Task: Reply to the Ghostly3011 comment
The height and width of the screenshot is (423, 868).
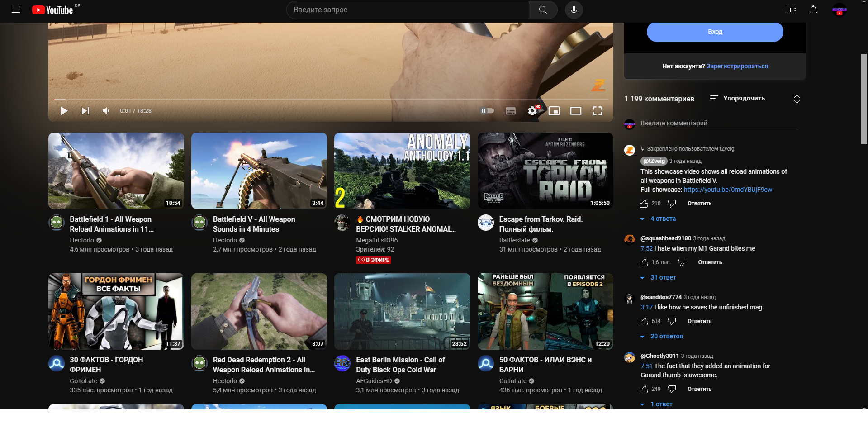Action: (699, 389)
